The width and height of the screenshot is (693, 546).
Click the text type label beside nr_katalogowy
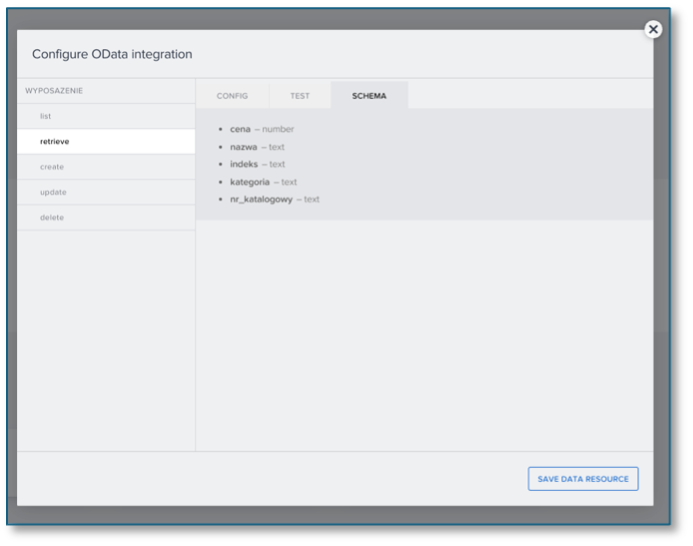(x=312, y=199)
